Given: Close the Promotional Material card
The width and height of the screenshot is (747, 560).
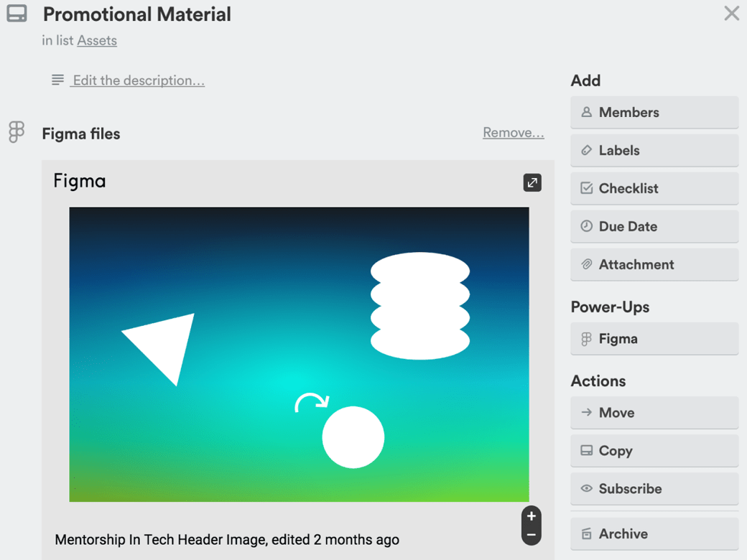Looking at the screenshot, I should (x=731, y=14).
